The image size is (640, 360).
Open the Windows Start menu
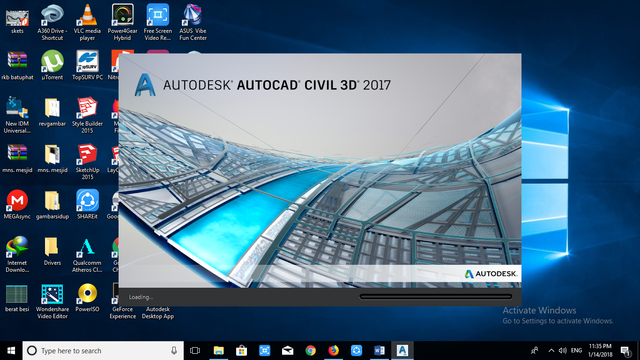point(11,351)
